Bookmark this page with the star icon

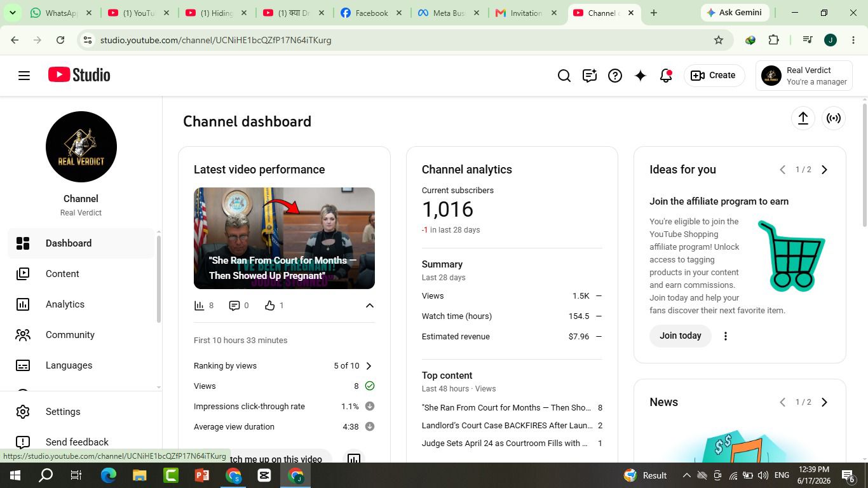click(x=719, y=40)
